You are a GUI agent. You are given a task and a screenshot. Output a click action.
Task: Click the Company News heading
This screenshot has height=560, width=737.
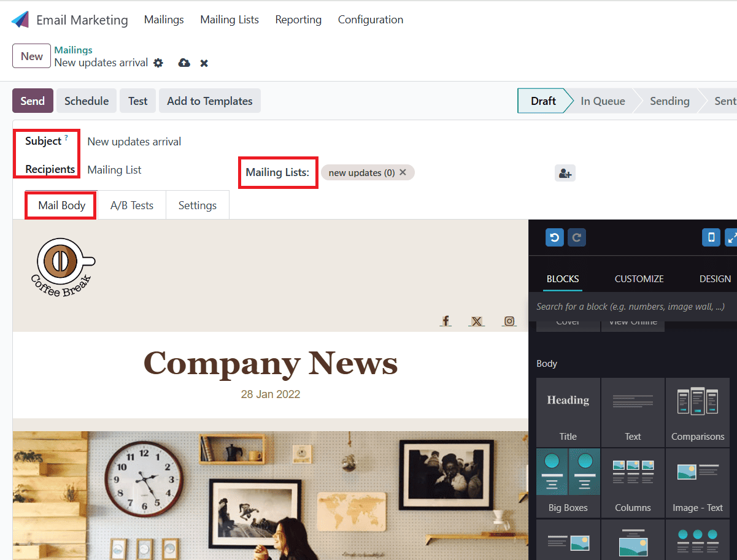click(x=271, y=362)
